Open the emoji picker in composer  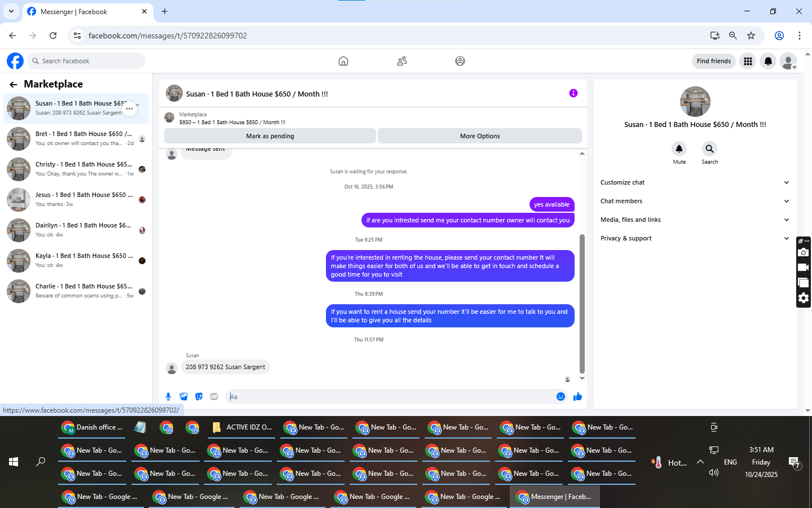(x=561, y=397)
